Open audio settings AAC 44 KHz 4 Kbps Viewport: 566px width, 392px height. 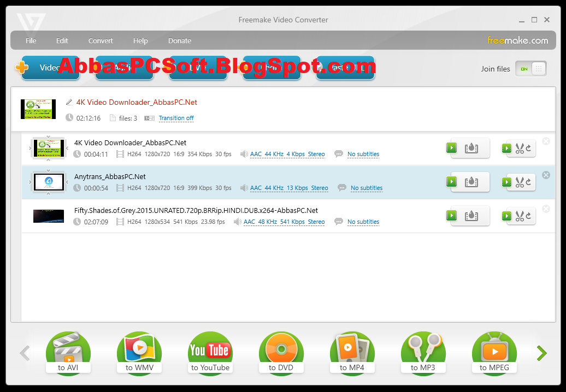(287, 154)
